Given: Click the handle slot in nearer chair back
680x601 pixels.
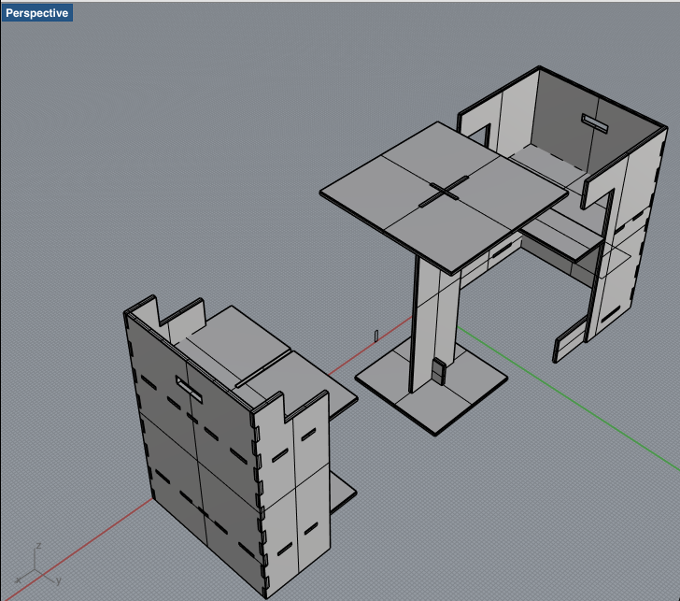Looking at the screenshot, I should pos(189,389).
